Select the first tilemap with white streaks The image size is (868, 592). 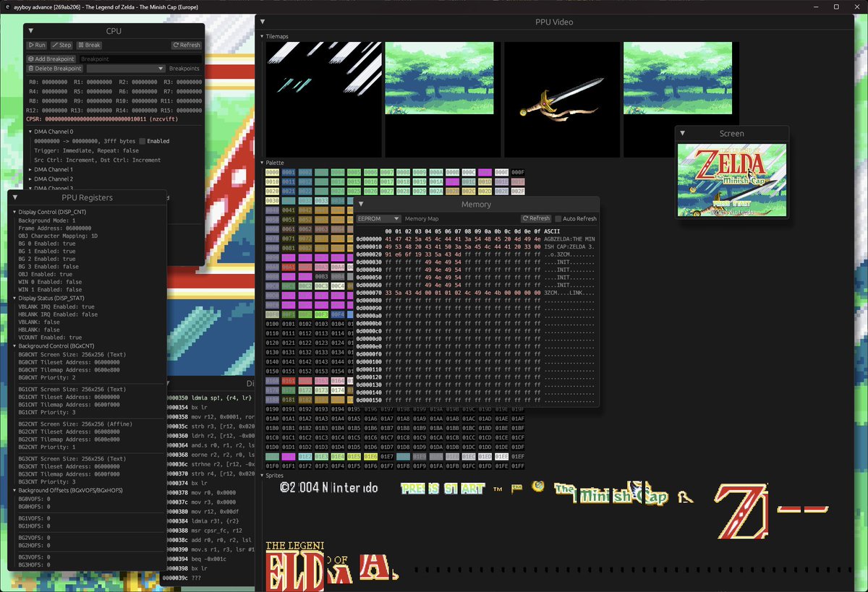pyautogui.click(x=323, y=99)
